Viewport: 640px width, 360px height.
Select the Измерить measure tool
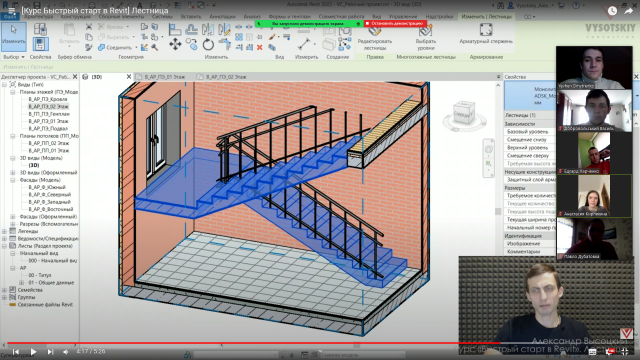304,43
